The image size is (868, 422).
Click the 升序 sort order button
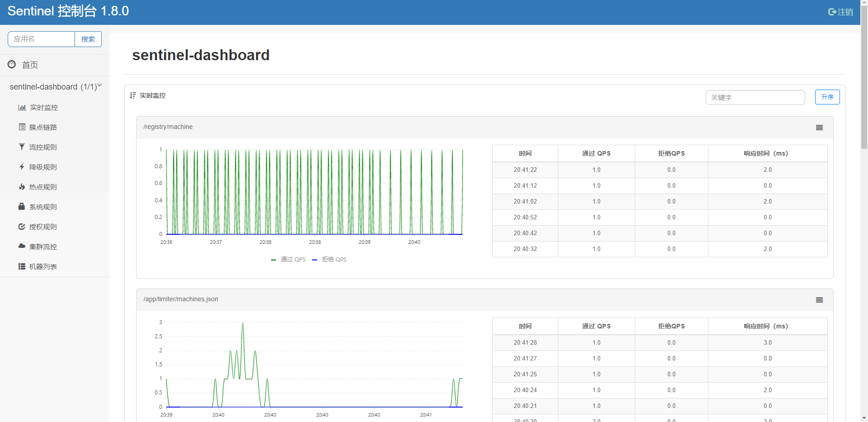[x=827, y=97]
